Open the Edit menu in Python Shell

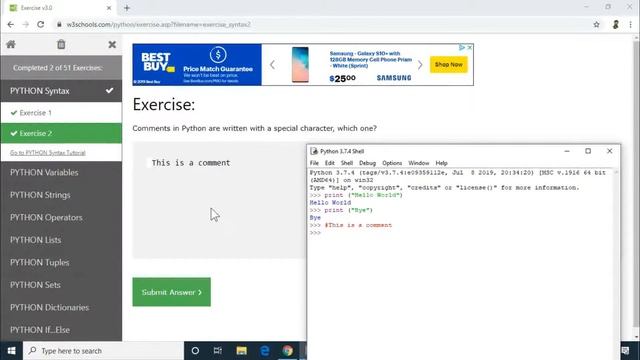click(329, 163)
